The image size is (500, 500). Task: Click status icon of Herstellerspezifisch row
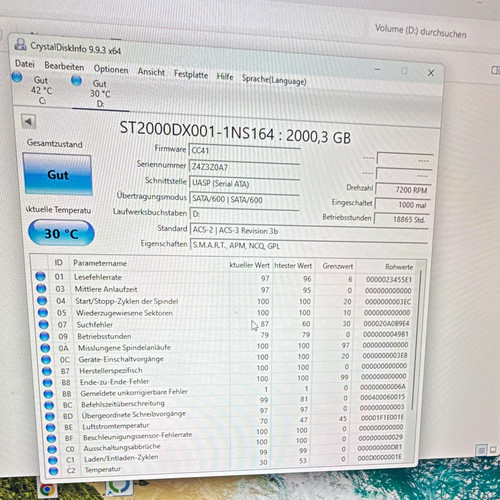coord(47,371)
